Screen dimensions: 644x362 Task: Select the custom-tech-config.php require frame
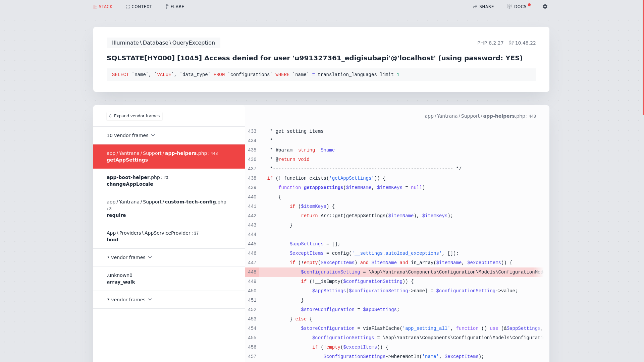[x=169, y=208]
